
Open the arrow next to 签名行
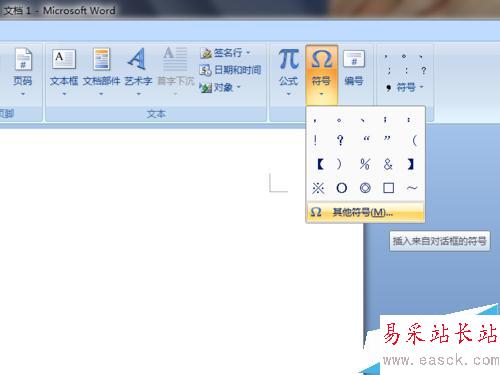[248, 53]
